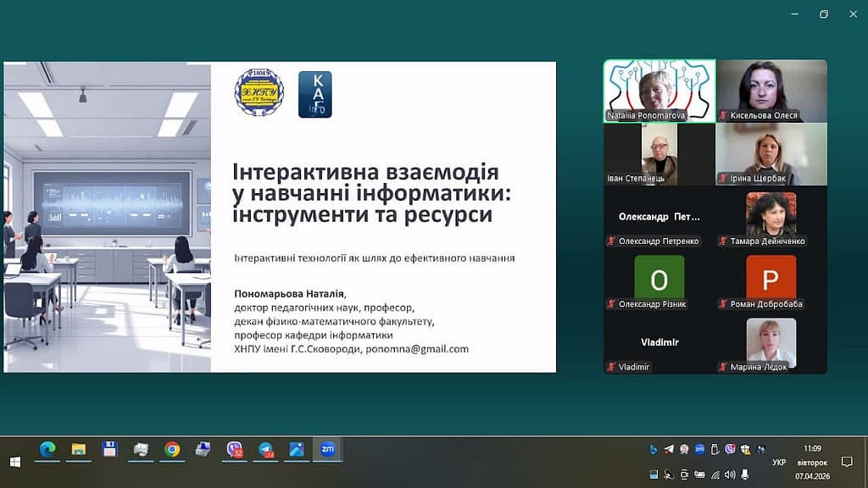868x488 pixels.
Task: Select Ірина Щербак's video tile
Action: [771, 154]
